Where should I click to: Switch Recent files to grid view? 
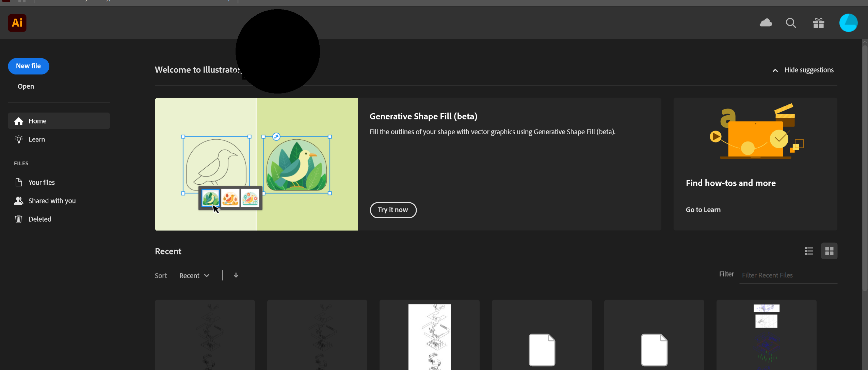click(829, 251)
